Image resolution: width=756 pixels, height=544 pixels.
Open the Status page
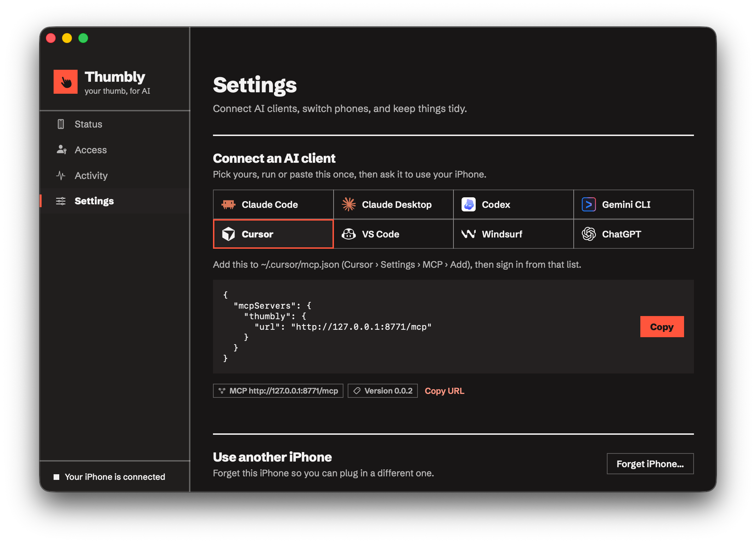pyautogui.click(x=115, y=124)
